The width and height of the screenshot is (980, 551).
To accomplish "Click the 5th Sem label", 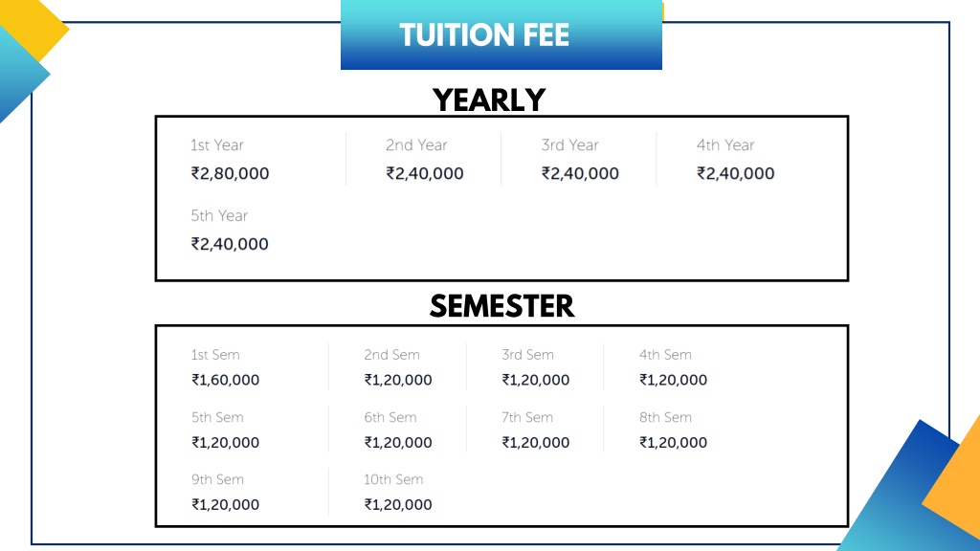I will 217,417.
